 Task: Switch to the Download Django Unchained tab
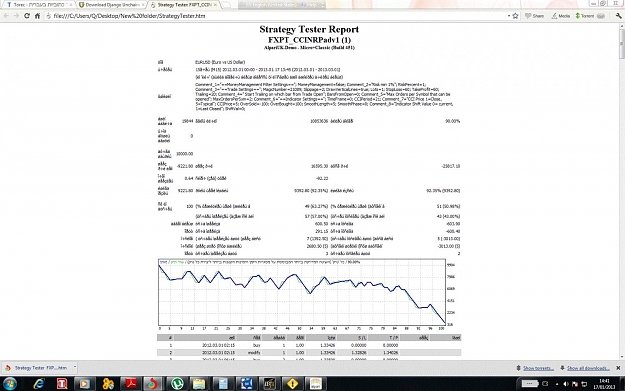112,5
